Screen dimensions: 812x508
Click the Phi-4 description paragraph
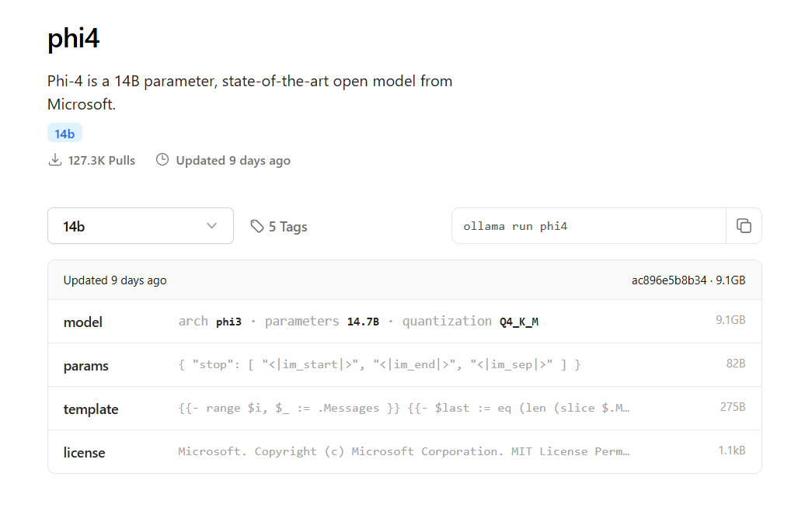(249, 92)
